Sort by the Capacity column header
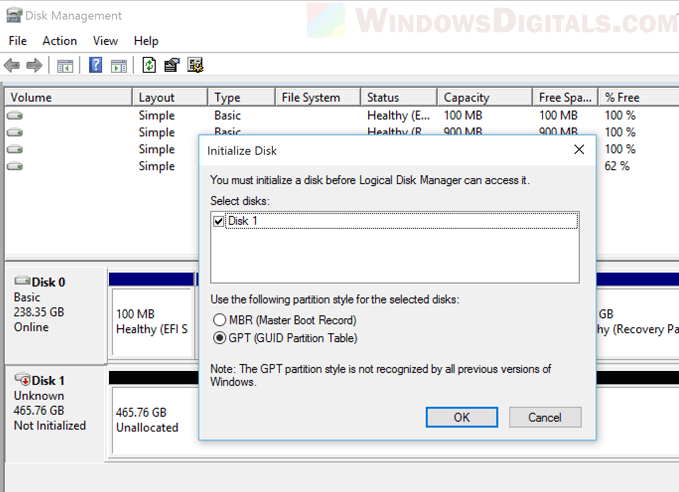 click(485, 97)
